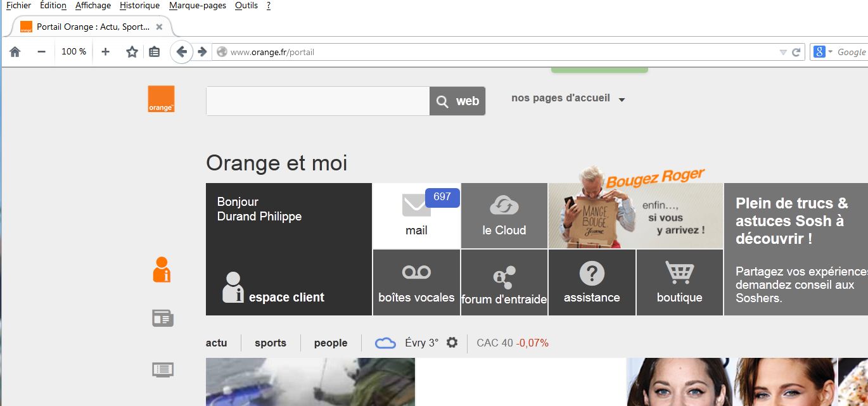868x406 pixels.
Task: Click the Orange web search input field
Action: pyautogui.click(x=317, y=101)
